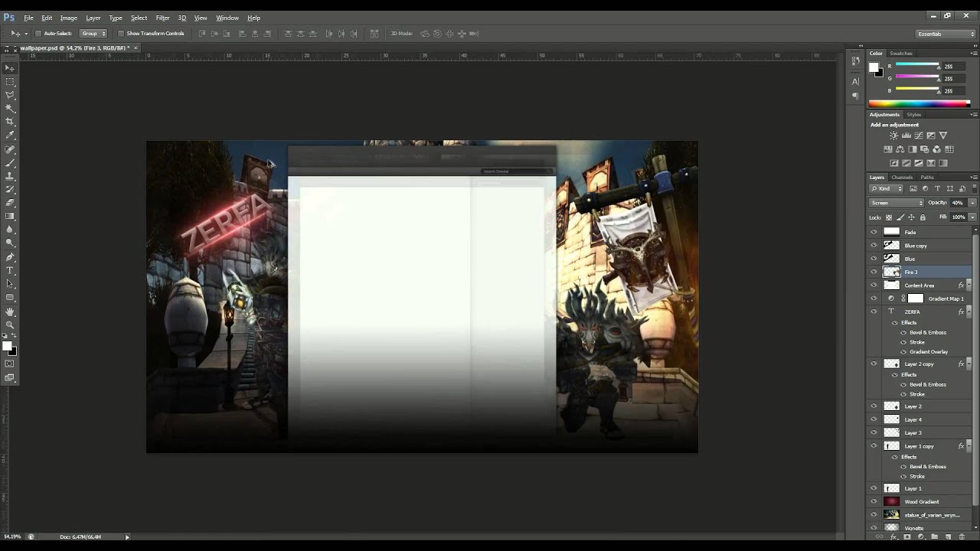The width and height of the screenshot is (980, 551).
Task: Select the Rectangular Marquee tool
Action: (10, 82)
